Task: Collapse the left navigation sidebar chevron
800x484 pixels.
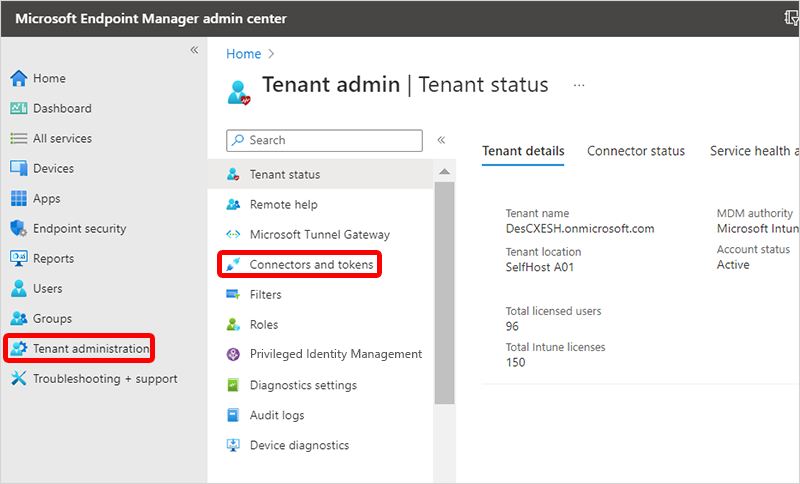Action: 194,50
